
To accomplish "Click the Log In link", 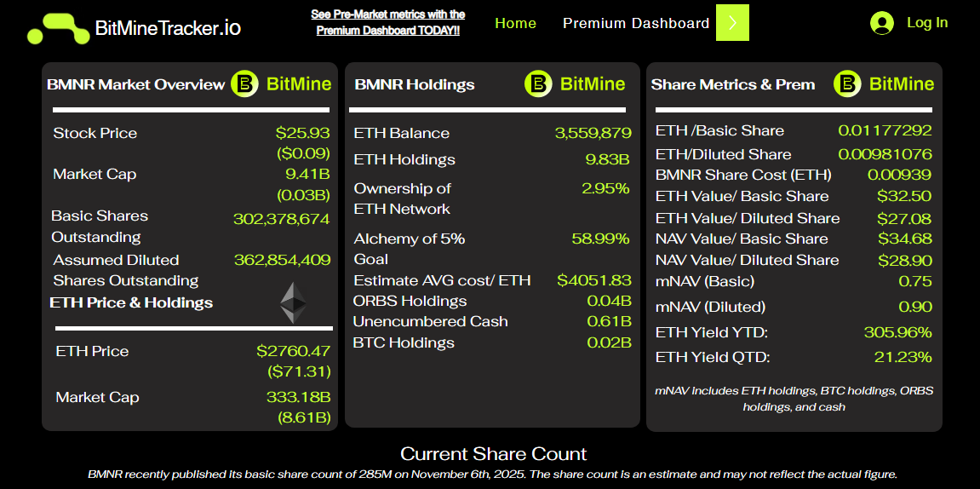I will 927,23.
